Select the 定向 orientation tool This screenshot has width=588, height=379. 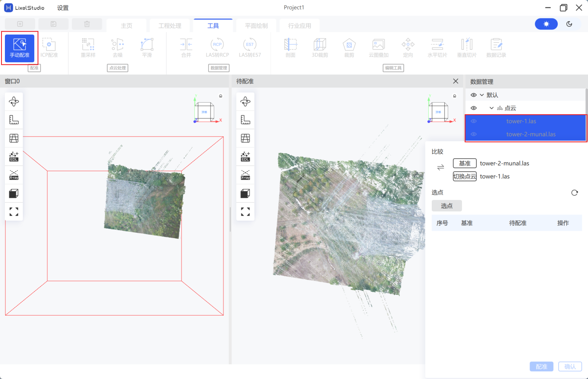(x=408, y=48)
